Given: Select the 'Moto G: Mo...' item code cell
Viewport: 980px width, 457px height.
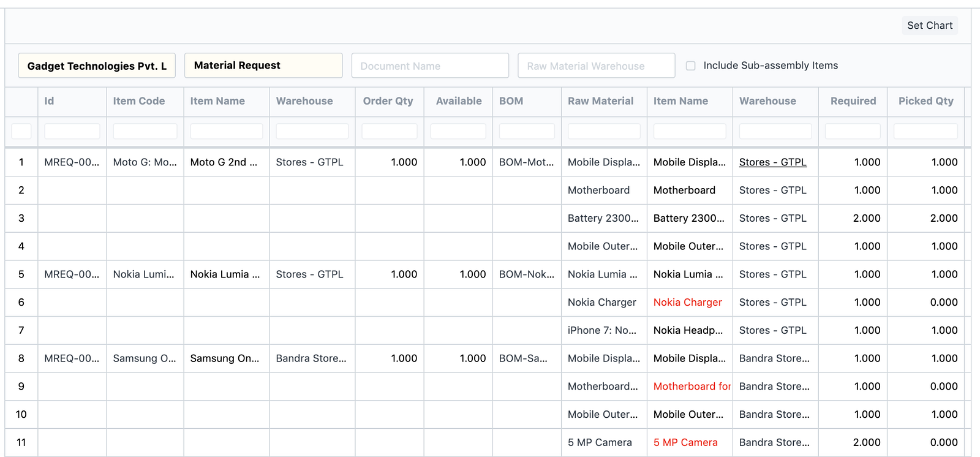Looking at the screenshot, I should (x=145, y=162).
